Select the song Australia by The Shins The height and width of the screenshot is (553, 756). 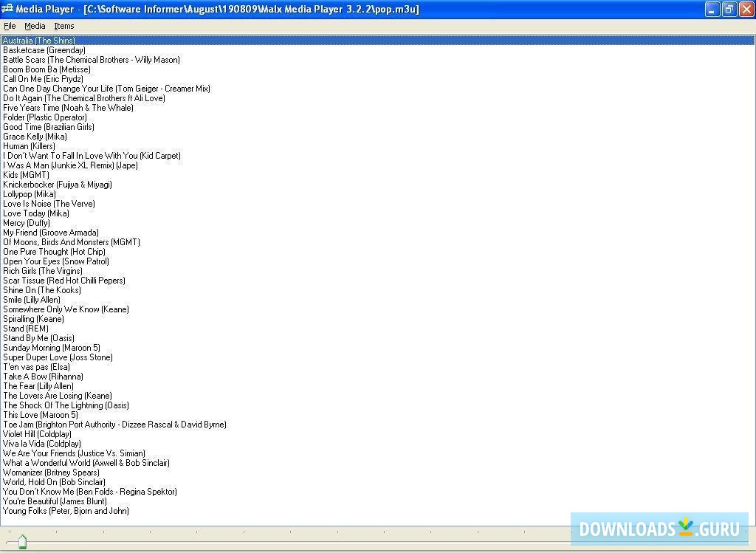click(x=37, y=40)
